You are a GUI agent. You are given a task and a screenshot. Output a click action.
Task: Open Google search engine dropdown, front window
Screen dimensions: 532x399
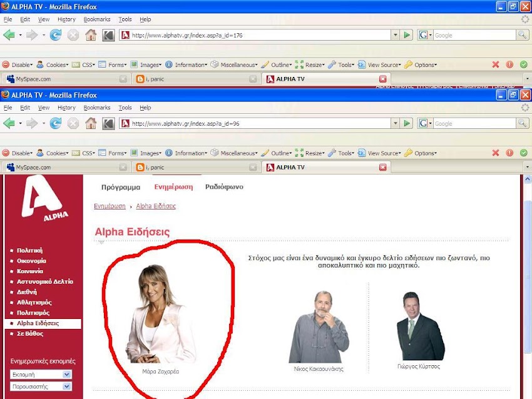click(425, 123)
